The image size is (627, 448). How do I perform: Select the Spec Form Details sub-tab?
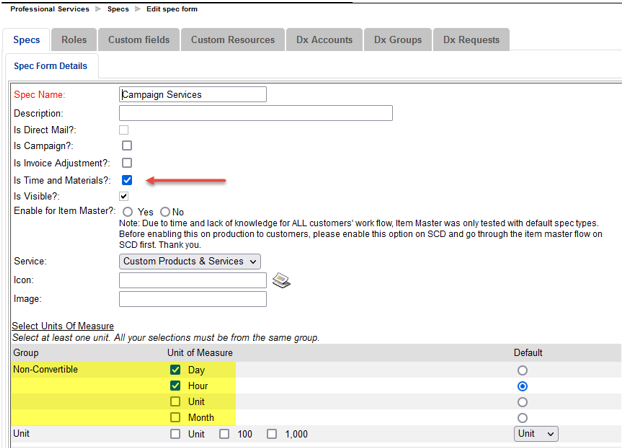pos(50,66)
